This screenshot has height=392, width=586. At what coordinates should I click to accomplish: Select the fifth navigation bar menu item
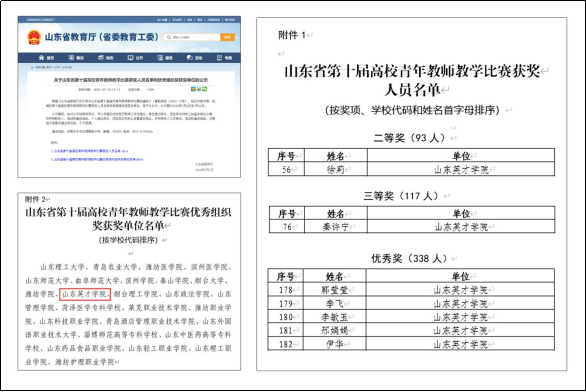(x=165, y=58)
